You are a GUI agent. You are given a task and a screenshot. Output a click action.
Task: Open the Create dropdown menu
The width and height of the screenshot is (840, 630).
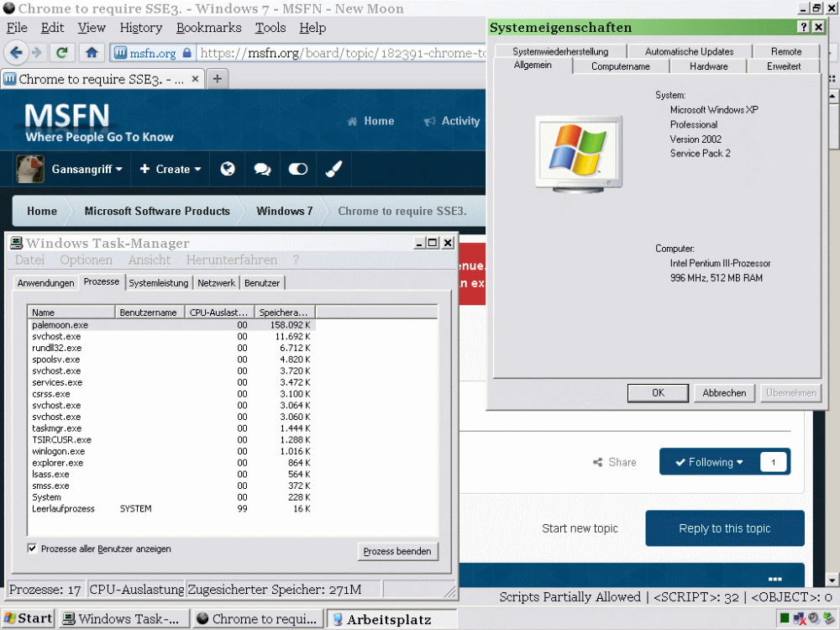pyautogui.click(x=171, y=169)
